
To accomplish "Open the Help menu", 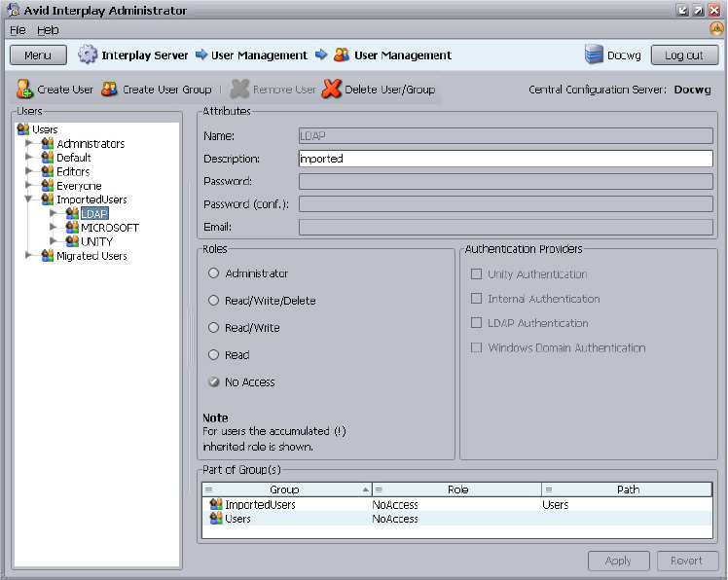I will point(48,30).
